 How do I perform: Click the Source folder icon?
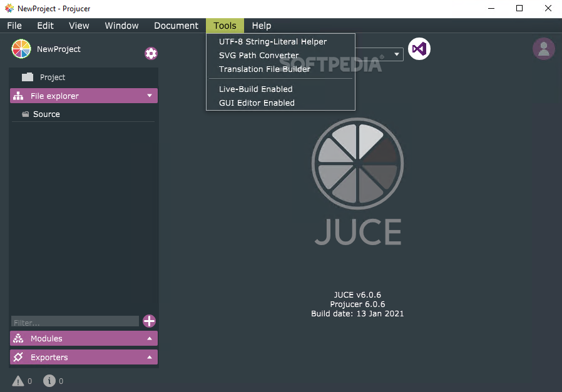click(x=26, y=114)
